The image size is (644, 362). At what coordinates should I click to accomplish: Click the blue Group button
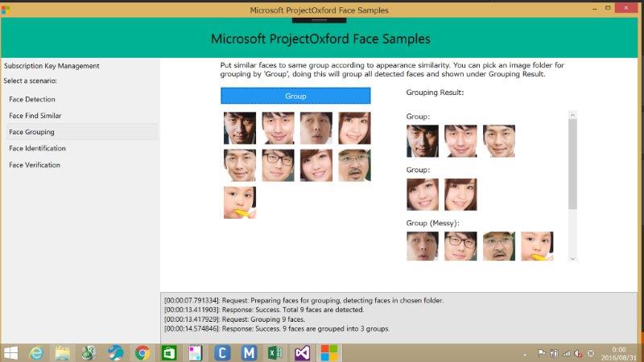tap(295, 96)
